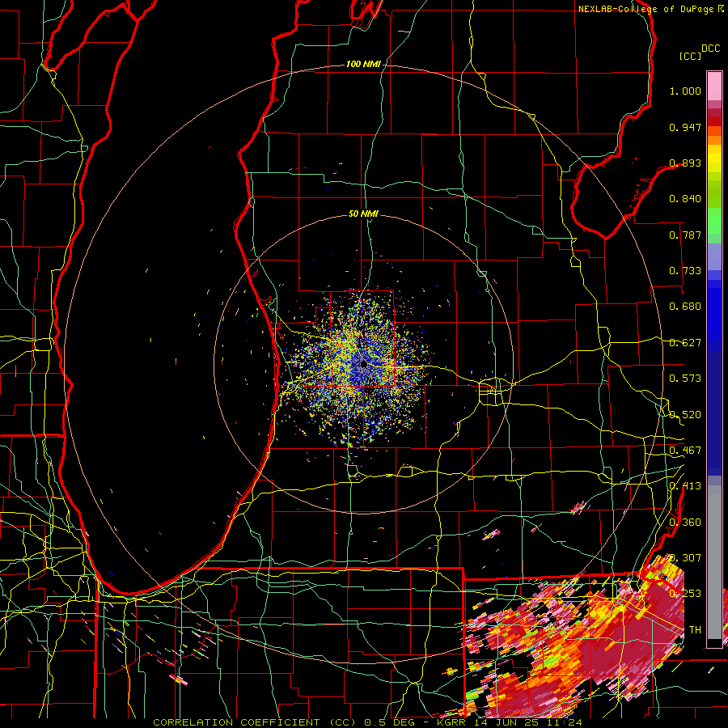The width and height of the screenshot is (728, 728).
Task: Select the 0.253 scale value
Action: click(685, 594)
